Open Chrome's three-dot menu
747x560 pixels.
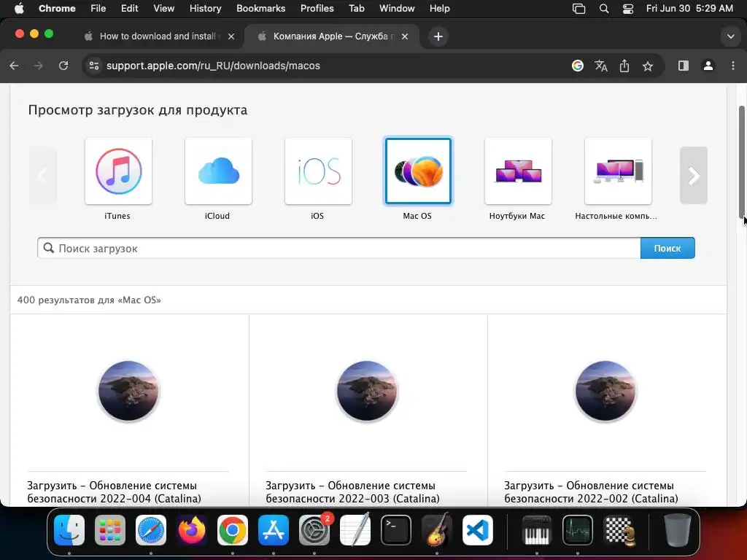click(x=732, y=66)
